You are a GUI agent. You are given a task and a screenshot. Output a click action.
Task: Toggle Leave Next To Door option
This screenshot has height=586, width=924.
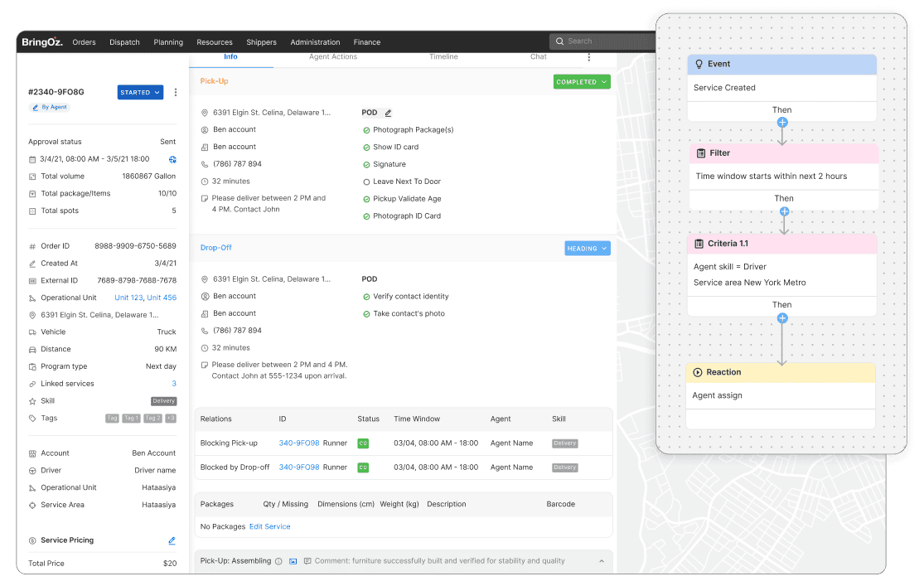coord(366,182)
